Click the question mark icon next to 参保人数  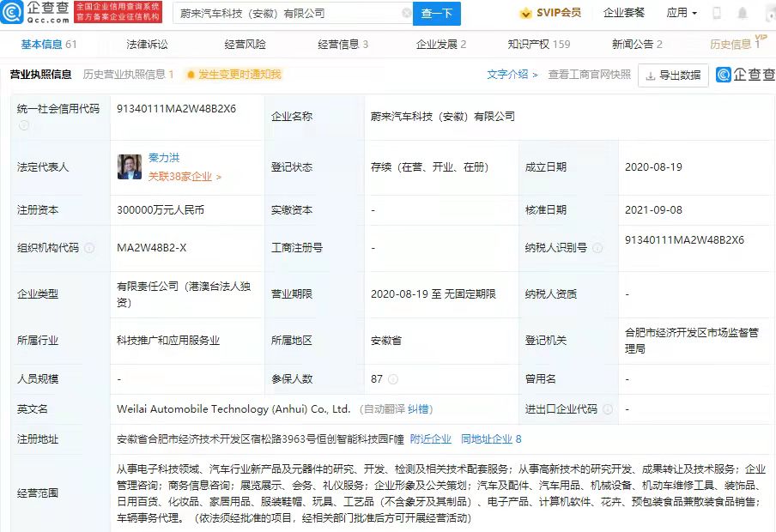[x=393, y=378]
